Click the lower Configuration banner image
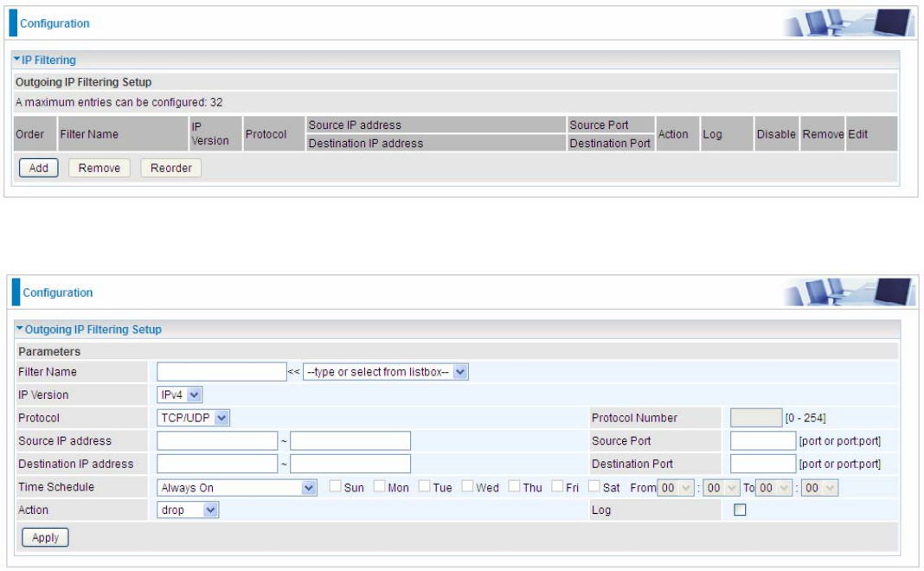This screenshot has height=571, width=924. pos(848,292)
